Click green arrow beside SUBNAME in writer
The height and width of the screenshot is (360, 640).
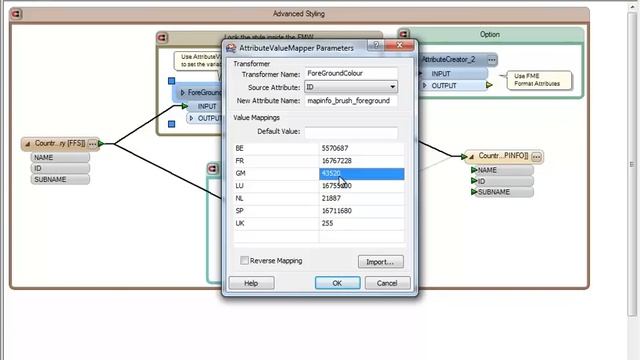coord(474,192)
